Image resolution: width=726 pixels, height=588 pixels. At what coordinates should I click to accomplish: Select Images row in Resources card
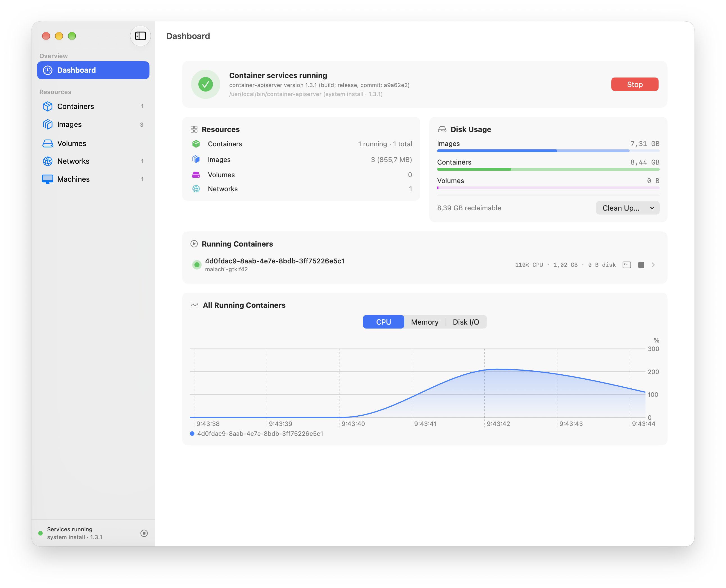click(302, 159)
